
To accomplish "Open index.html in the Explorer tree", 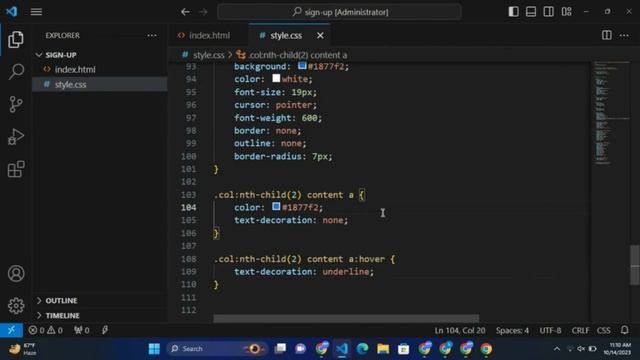I will click(100, 69).
